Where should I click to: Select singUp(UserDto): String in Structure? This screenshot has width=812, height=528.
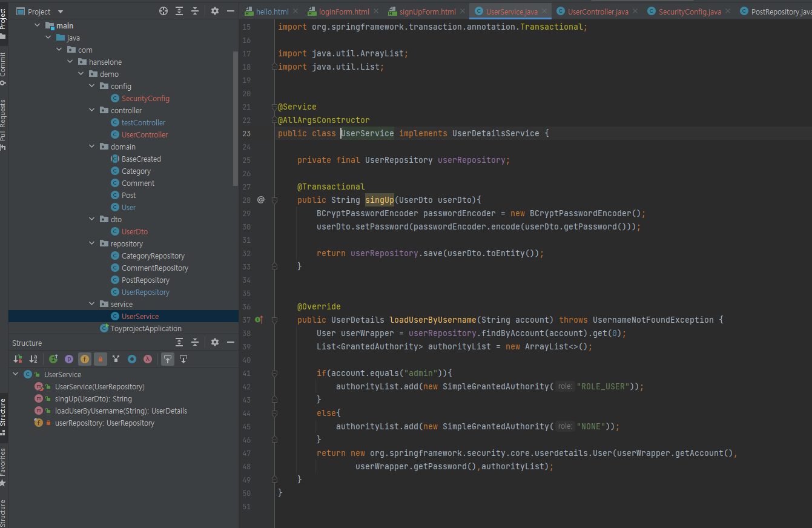point(93,398)
